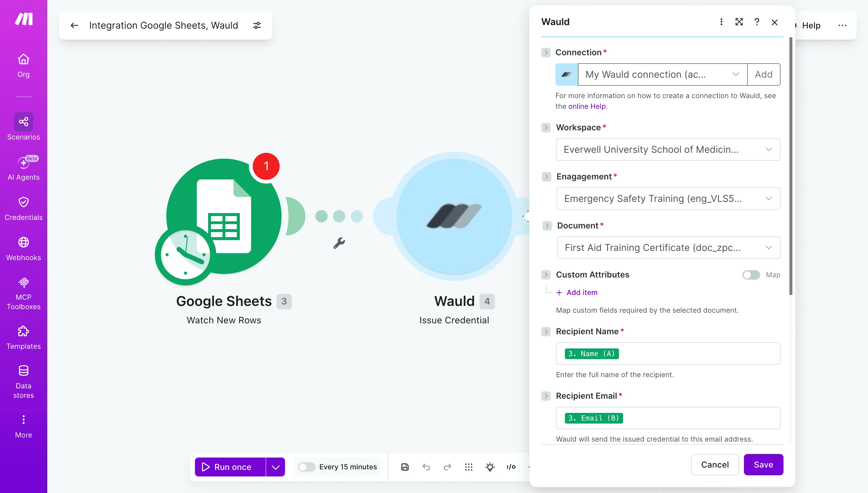Undo last change in toolbar
The width and height of the screenshot is (868, 493).
click(426, 467)
